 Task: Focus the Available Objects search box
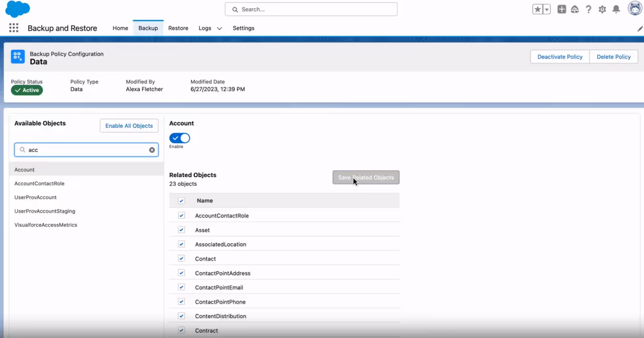coord(86,150)
